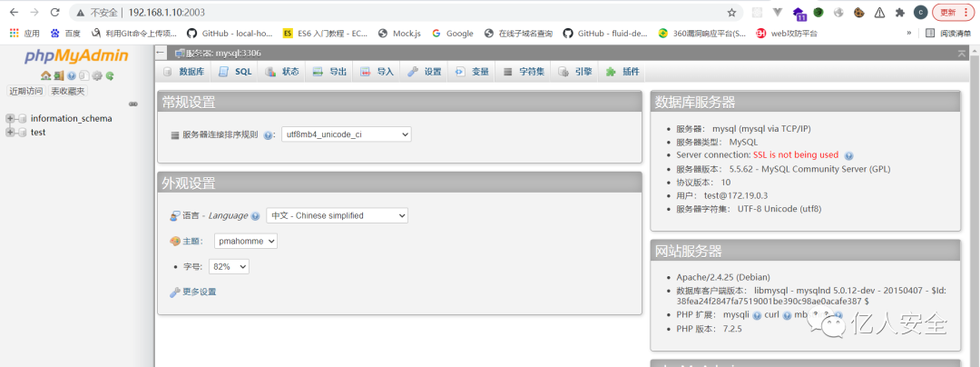Screen dimensions: 980x367
Task: Open help icon after curl extension
Action: tap(788, 315)
